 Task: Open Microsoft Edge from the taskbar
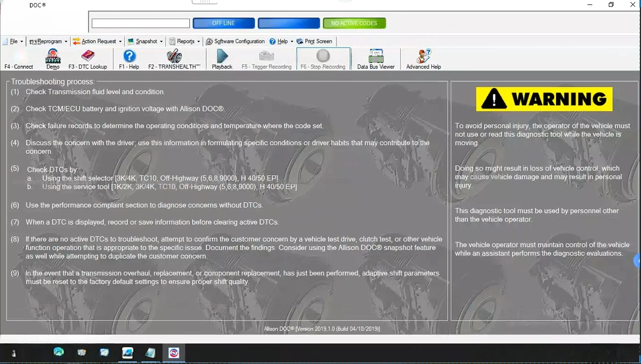pos(58,352)
